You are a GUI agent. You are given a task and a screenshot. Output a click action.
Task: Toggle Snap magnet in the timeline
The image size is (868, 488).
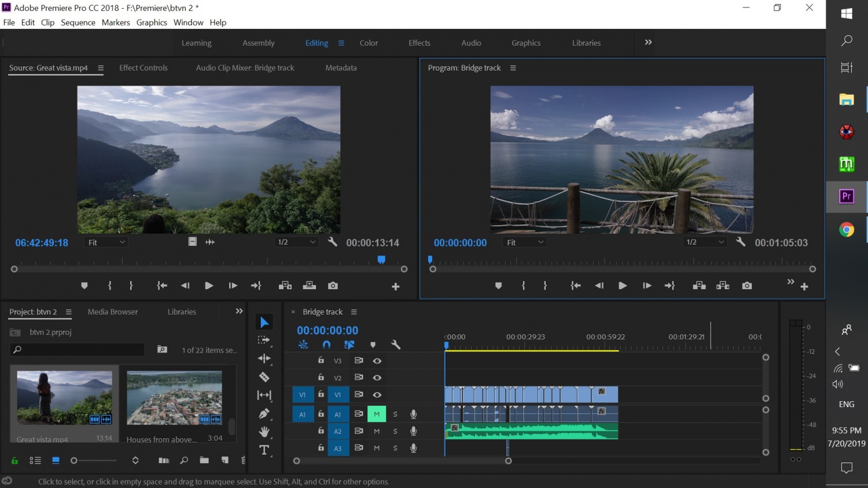click(x=326, y=345)
